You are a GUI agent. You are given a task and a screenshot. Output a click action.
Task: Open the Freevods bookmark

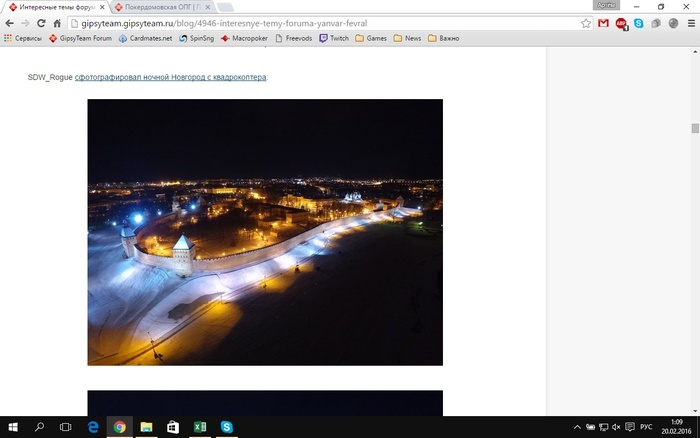pyautogui.click(x=294, y=38)
